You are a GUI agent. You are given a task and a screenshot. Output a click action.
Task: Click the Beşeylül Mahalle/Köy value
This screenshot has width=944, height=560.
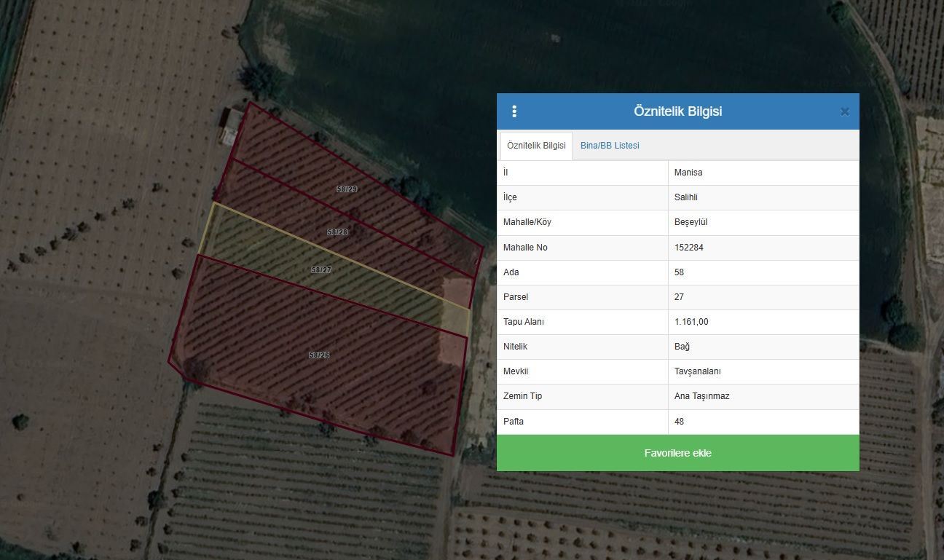(691, 222)
